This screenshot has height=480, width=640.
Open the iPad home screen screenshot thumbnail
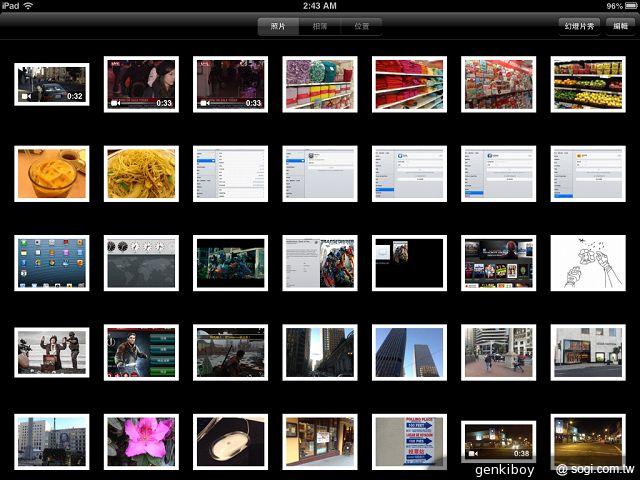tap(52, 263)
